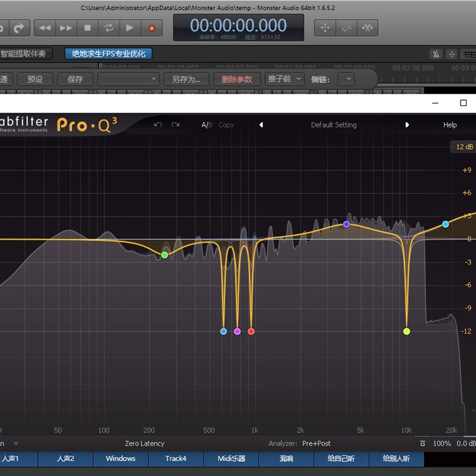
Task: Select the light-blue high shelf node near 20k
Action: point(446,224)
